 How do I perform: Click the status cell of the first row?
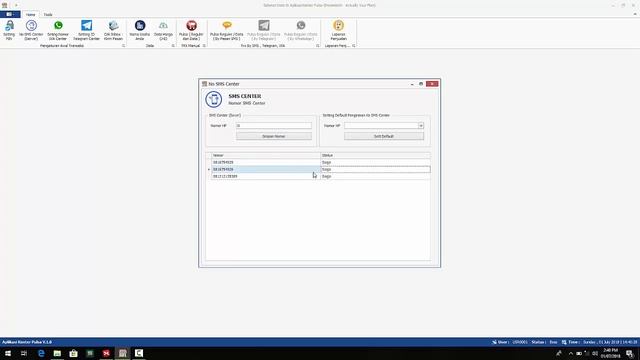click(375, 162)
